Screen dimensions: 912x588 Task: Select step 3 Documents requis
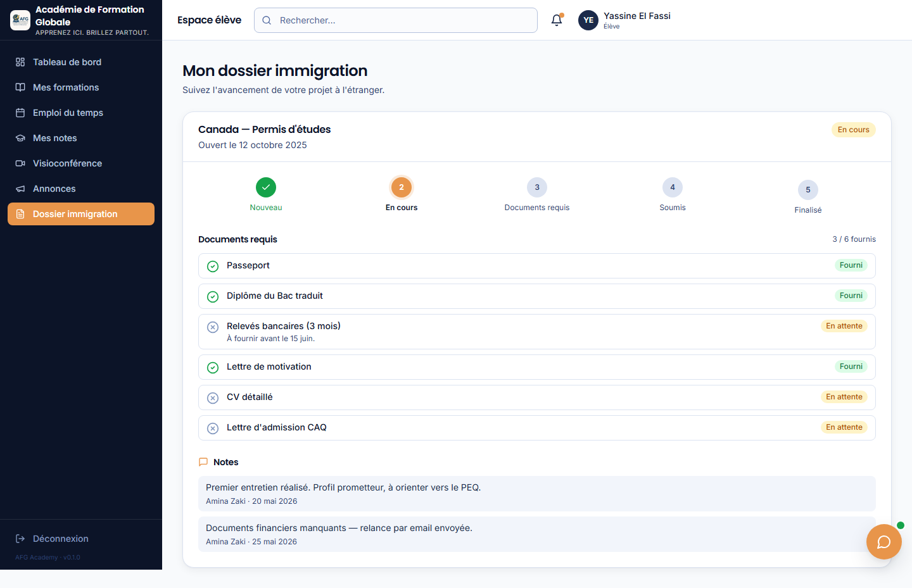tap(537, 187)
